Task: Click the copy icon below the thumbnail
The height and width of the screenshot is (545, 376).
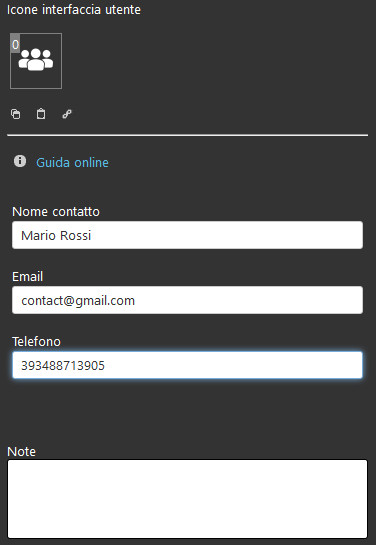Action: coord(16,114)
